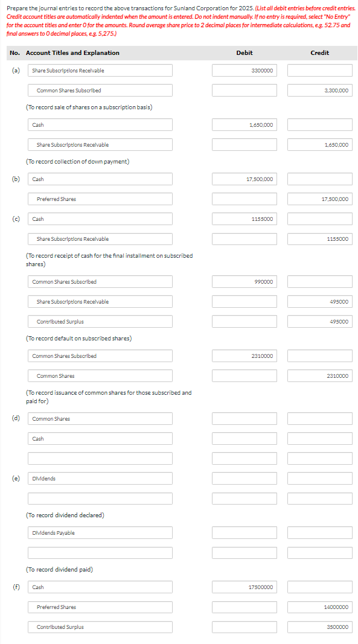Click the 17,500,000 debit field in entry (b)
This screenshot has width=358, height=644.
coord(244,179)
